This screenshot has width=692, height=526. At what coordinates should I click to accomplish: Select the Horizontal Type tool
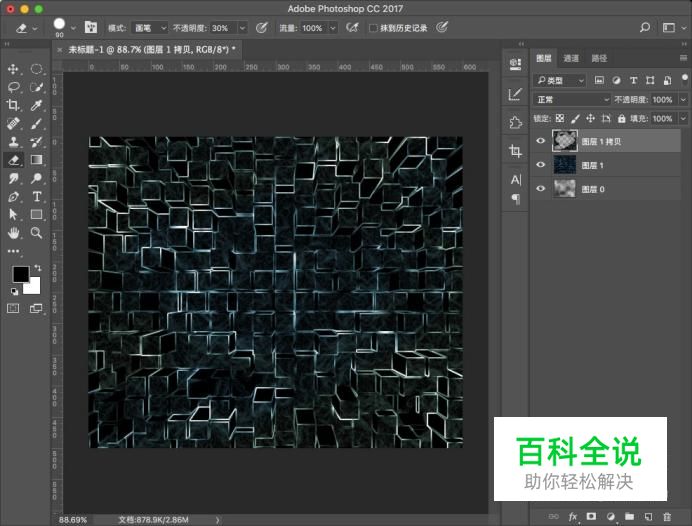coord(37,196)
